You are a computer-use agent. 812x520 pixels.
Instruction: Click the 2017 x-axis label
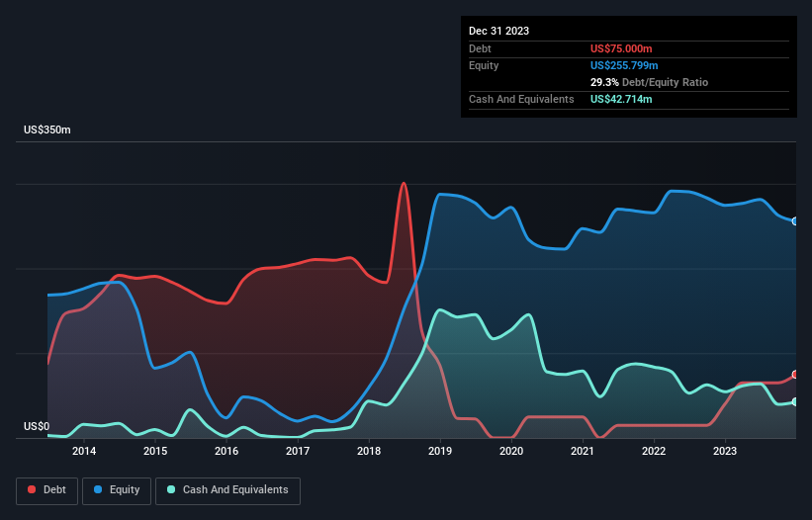[298, 451]
